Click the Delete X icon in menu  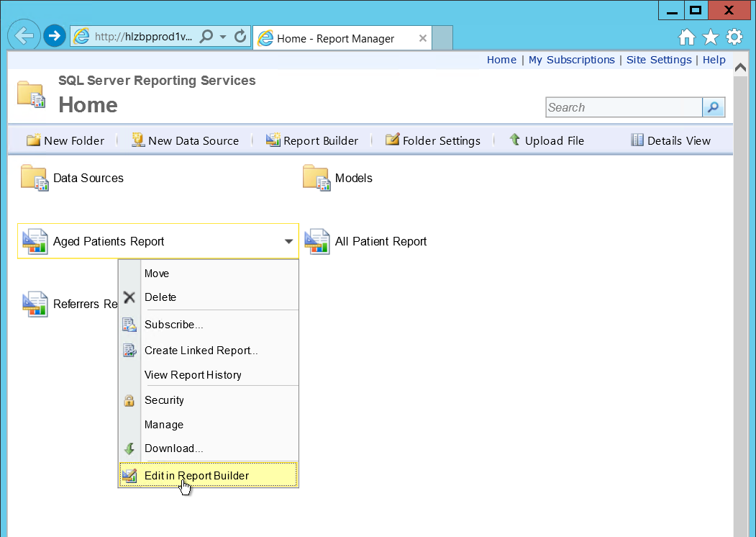(129, 297)
